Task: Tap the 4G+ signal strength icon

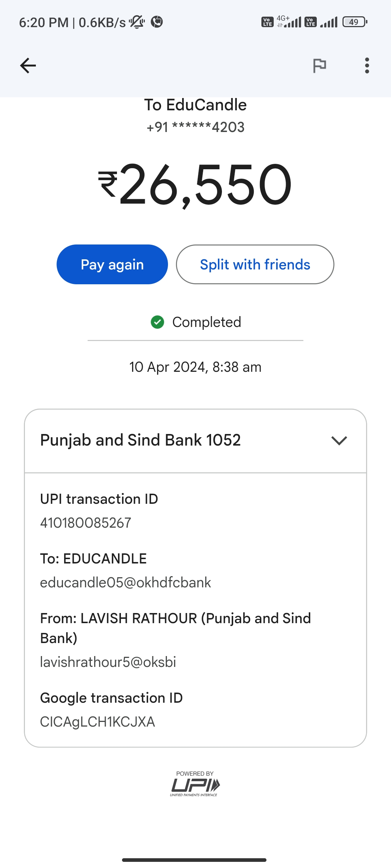Action: click(x=289, y=22)
